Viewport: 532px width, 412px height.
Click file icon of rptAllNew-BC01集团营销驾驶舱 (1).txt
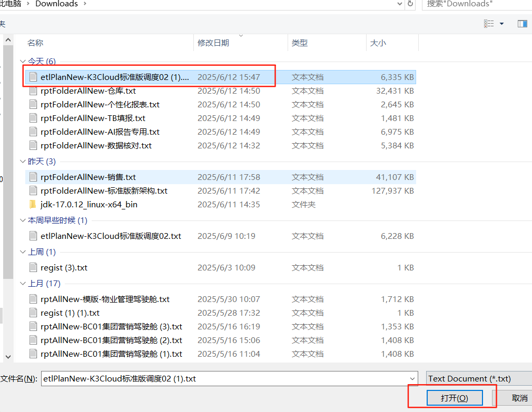[x=33, y=354]
